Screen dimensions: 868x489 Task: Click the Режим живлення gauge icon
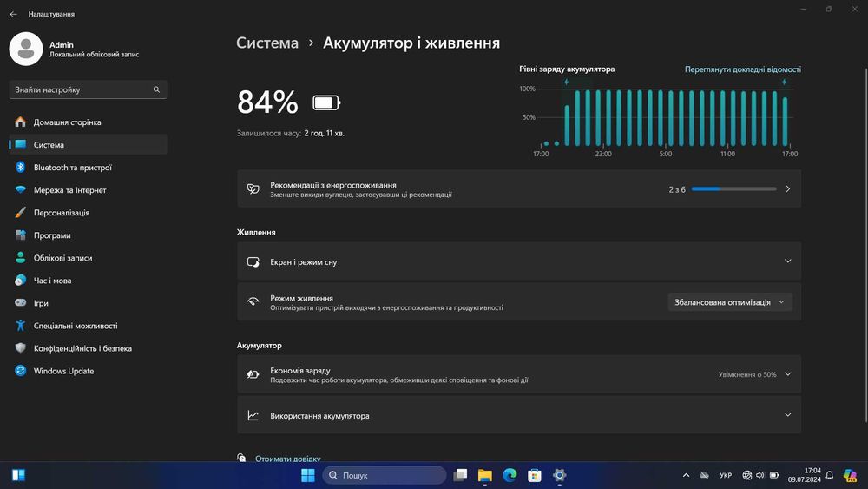tap(253, 302)
